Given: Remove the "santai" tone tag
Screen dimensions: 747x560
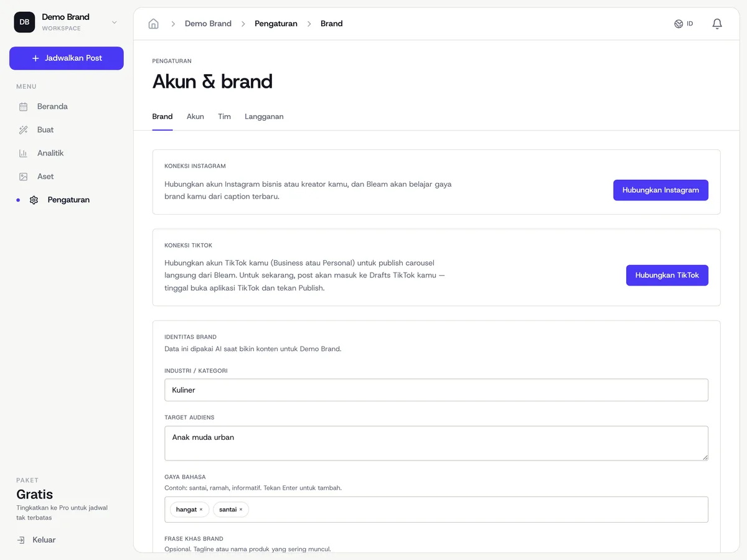Looking at the screenshot, I should coord(241,510).
